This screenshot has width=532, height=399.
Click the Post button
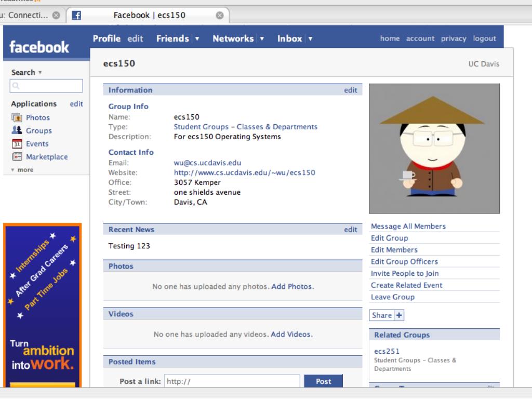pyautogui.click(x=323, y=381)
